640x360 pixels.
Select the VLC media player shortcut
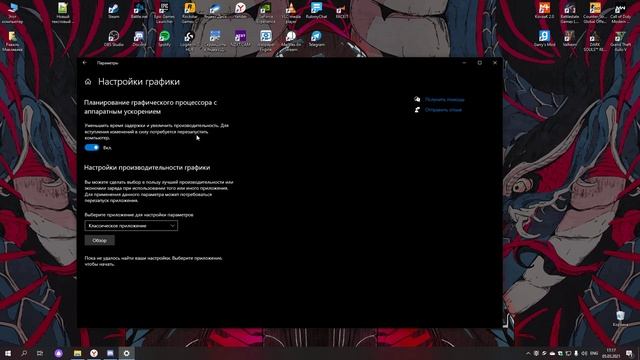pos(291,12)
